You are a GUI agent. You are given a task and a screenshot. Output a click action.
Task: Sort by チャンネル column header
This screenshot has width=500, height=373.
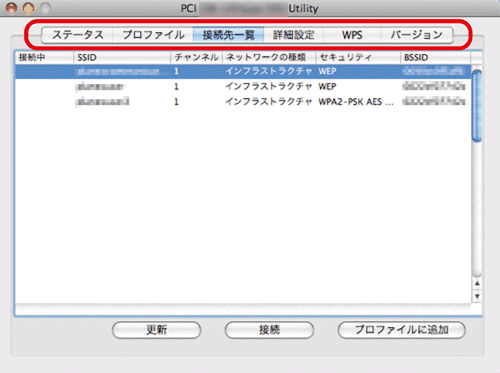coord(196,57)
